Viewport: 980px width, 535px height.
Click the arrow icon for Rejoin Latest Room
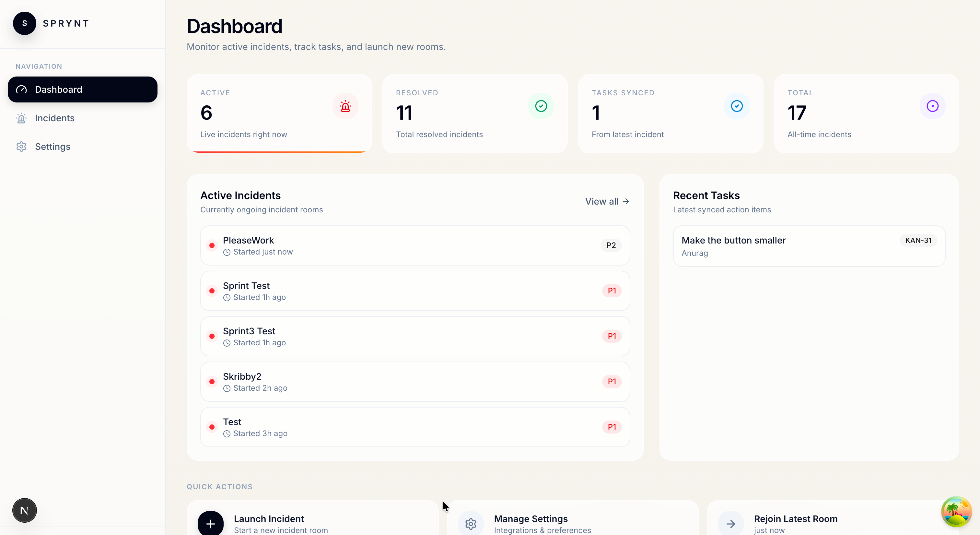coord(730,524)
